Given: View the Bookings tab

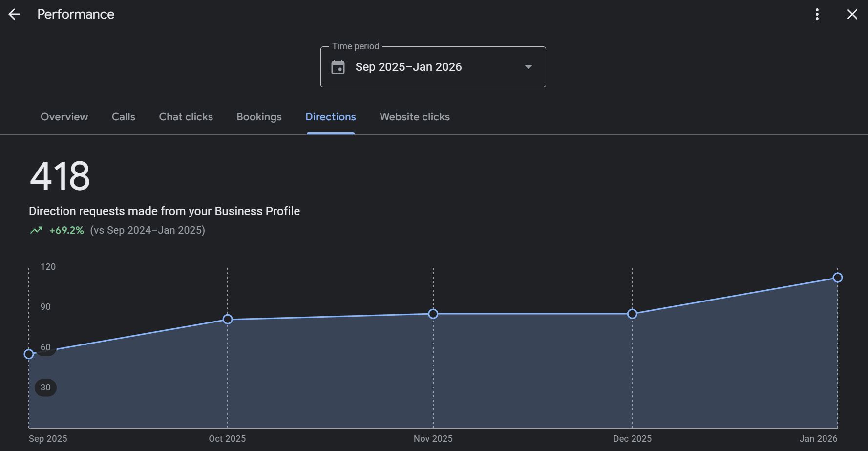Looking at the screenshot, I should [x=259, y=117].
